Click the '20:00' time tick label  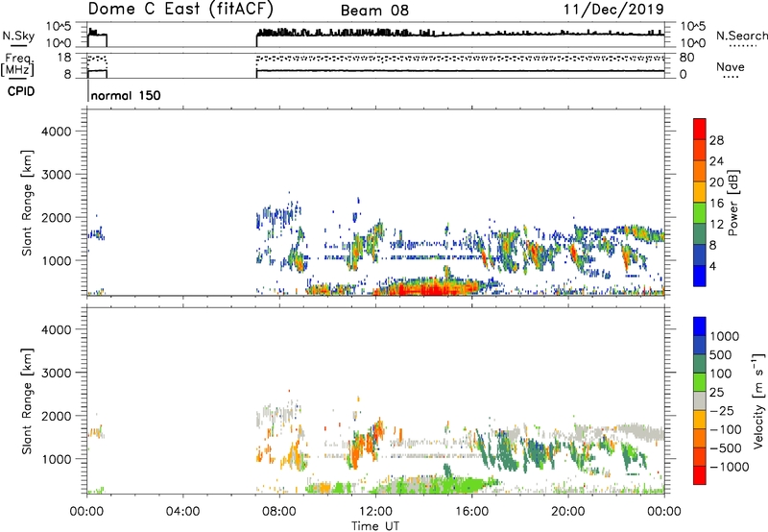click(x=567, y=512)
